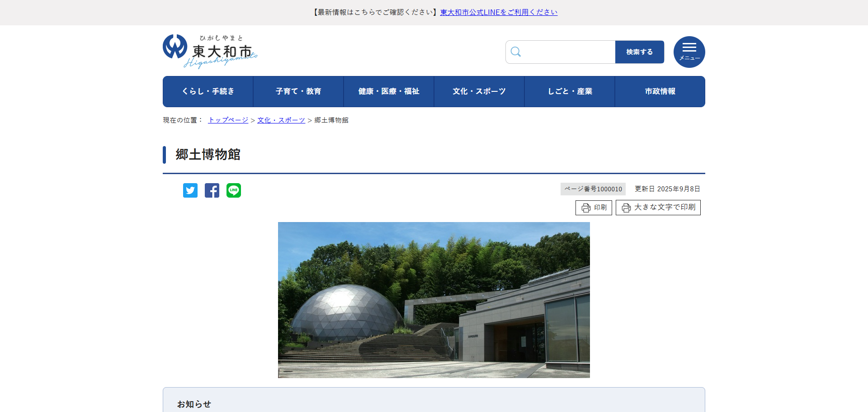Click the 印刷 print button
The image size is (868, 412).
(594, 208)
